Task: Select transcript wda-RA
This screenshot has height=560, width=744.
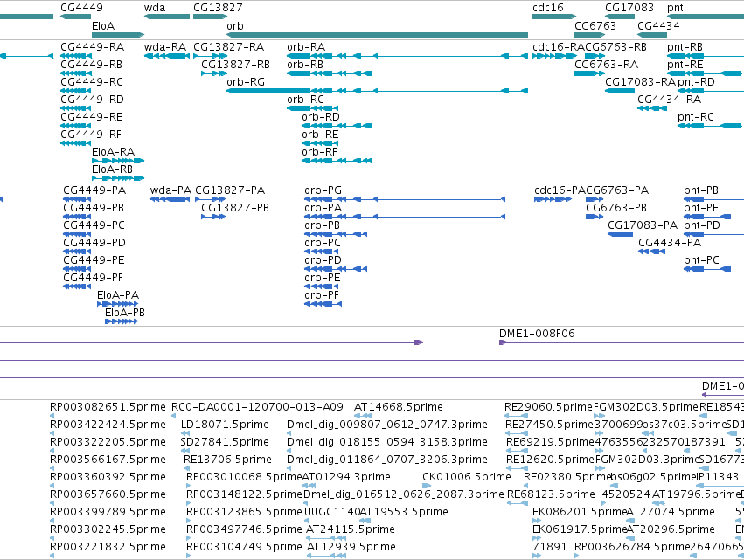Action: coord(165,47)
